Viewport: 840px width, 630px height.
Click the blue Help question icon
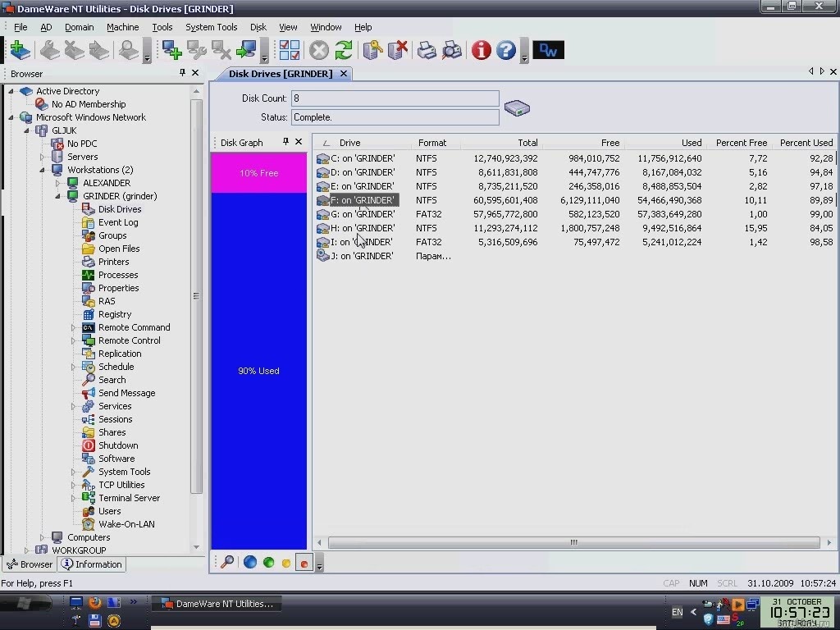tap(505, 50)
